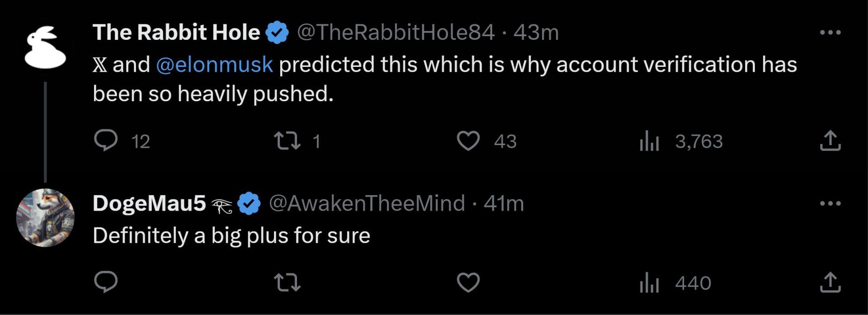Reply to DogeMau5's tweet
The image size is (868, 315).
coord(106,282)
